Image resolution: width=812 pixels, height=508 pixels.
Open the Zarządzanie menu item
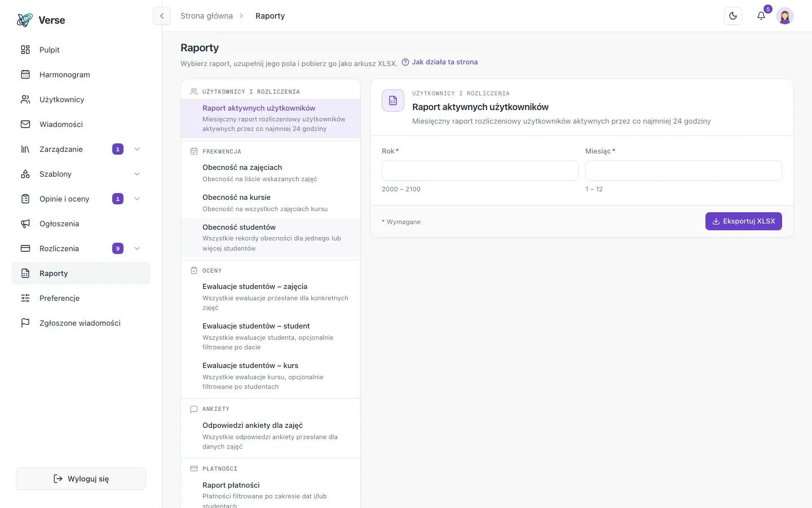(x=81, y=149)
